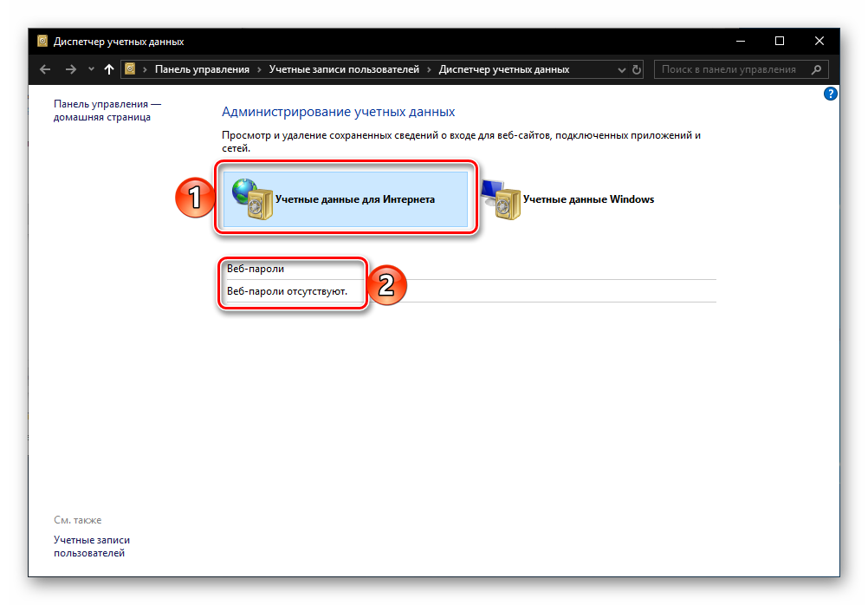Click the 'Веб-пароли отсутствуют.' text

[287, 291]
